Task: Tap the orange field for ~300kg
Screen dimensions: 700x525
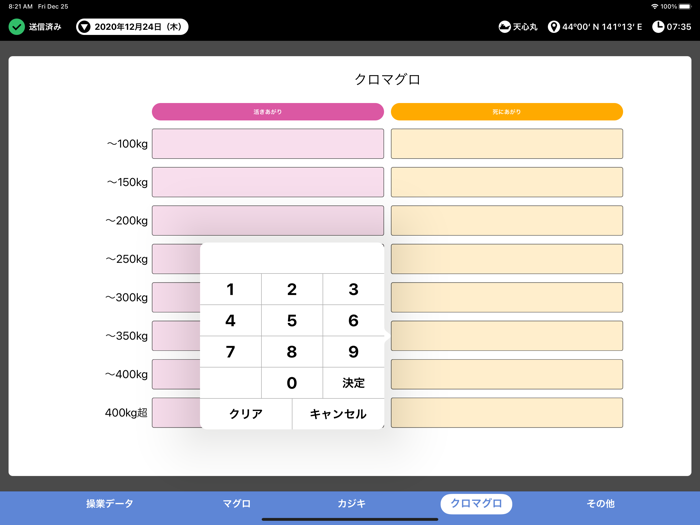Action: tap(507, 297)
